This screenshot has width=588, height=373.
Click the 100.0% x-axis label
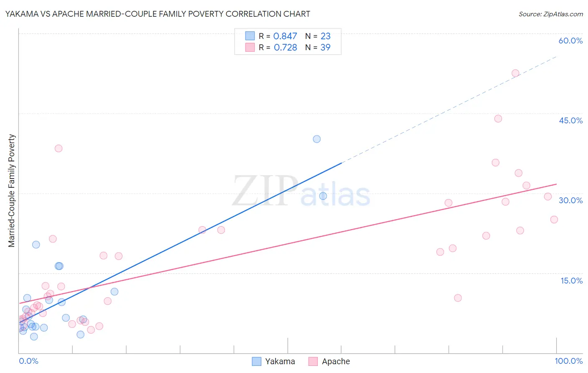coord(569,361)
